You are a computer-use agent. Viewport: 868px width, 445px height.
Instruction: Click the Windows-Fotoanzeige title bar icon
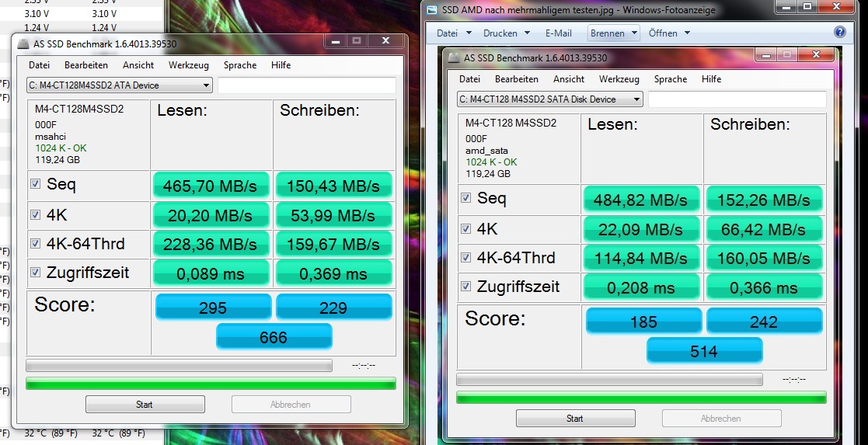point(432,9)
